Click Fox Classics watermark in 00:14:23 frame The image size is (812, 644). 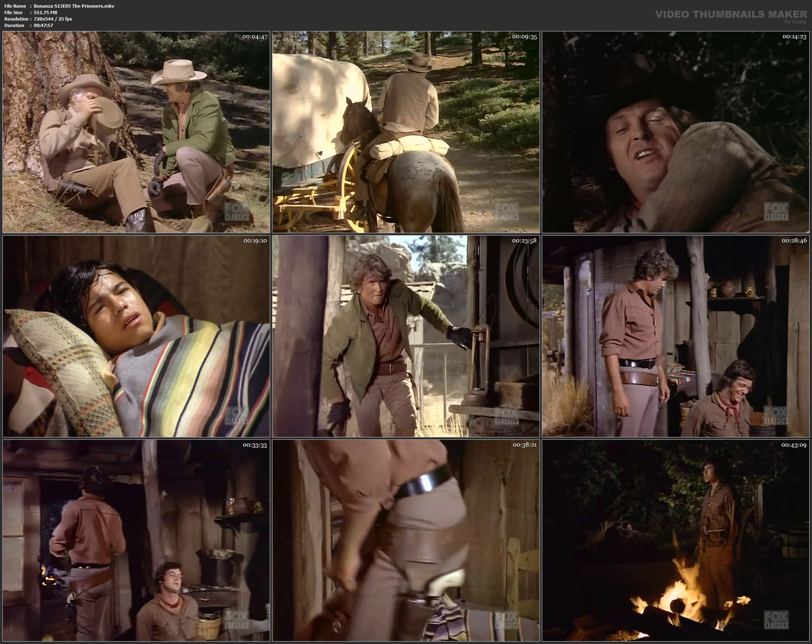click(776, 212)
